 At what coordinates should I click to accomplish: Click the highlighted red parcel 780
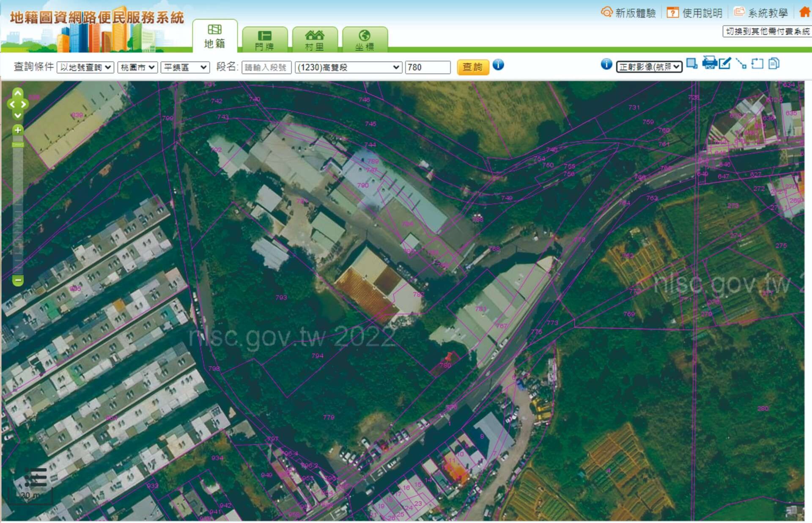point(446,363)
